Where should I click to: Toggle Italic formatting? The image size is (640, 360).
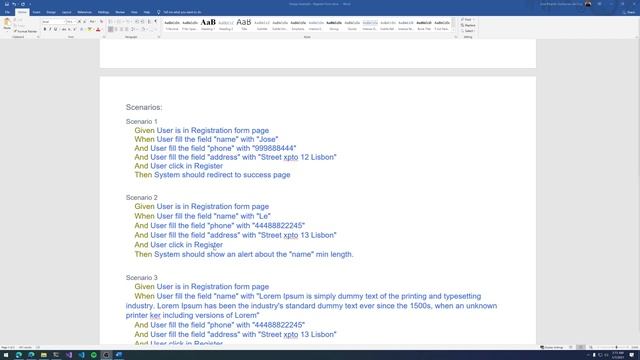(50, 29)
